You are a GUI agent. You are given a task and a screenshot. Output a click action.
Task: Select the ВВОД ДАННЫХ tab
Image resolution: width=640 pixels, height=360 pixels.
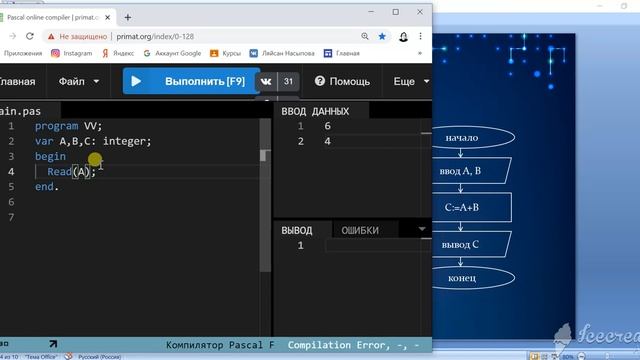tap(315, 111)
